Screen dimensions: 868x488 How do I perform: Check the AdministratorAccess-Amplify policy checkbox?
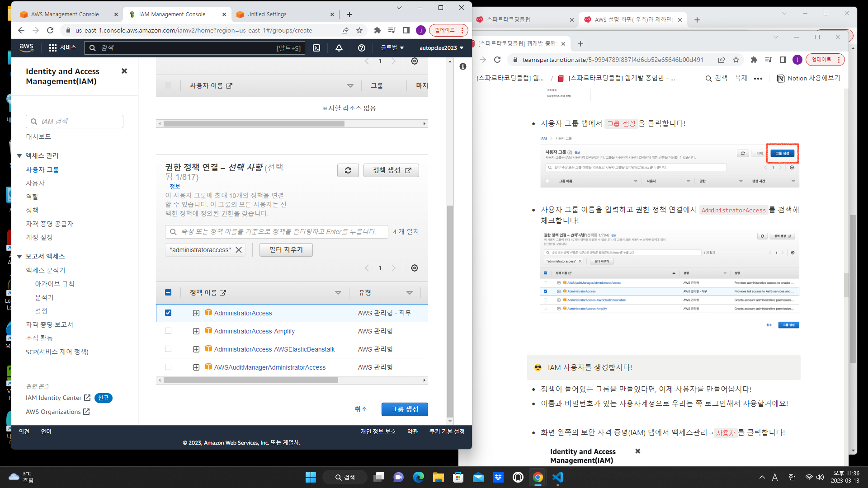168,331
